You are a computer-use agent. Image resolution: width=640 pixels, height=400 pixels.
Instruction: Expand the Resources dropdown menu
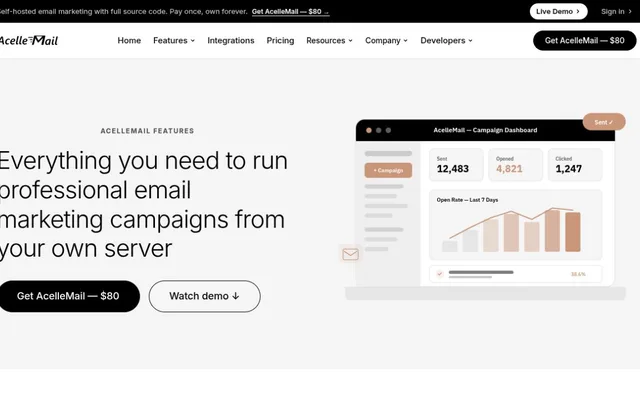[329, 40]
